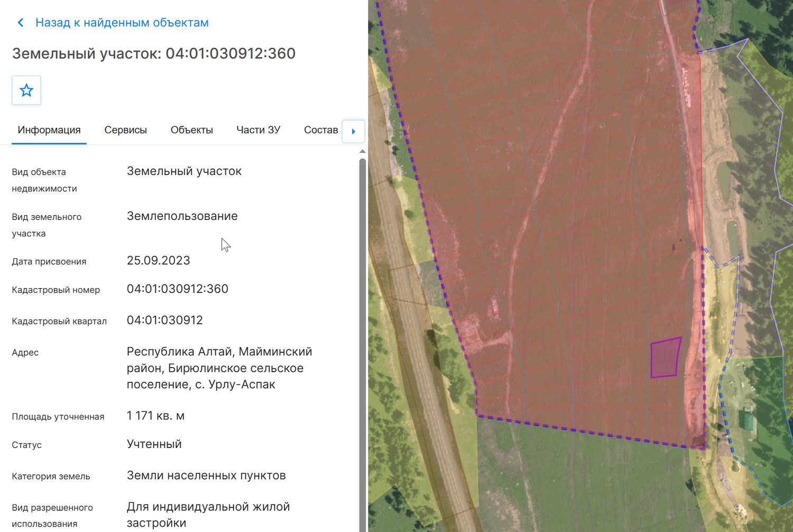Go back via 'Назад к найденным объектам' link

click(x=122, y=23)
